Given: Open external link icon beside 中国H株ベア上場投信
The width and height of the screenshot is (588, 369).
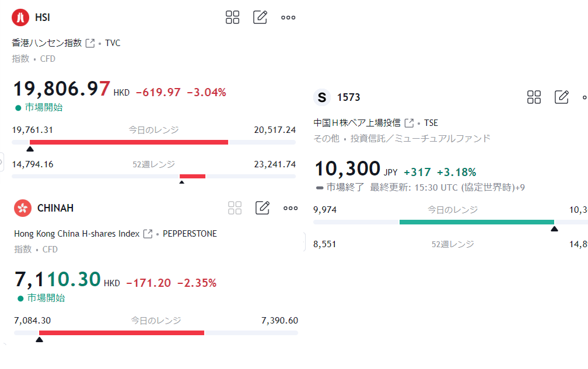Looking at the screenshot, I should click(x=409, y=123).
